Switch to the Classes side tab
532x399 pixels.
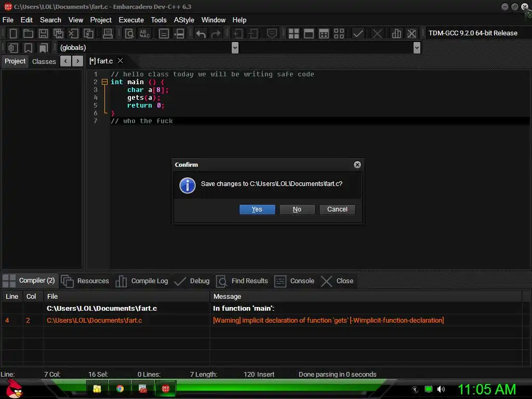[44, 61]
